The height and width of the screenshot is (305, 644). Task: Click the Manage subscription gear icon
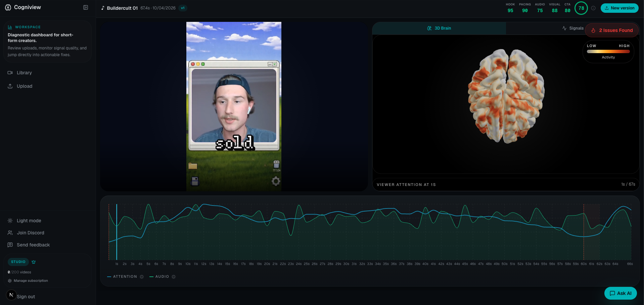pyautogui.click(x=9, y=280)
